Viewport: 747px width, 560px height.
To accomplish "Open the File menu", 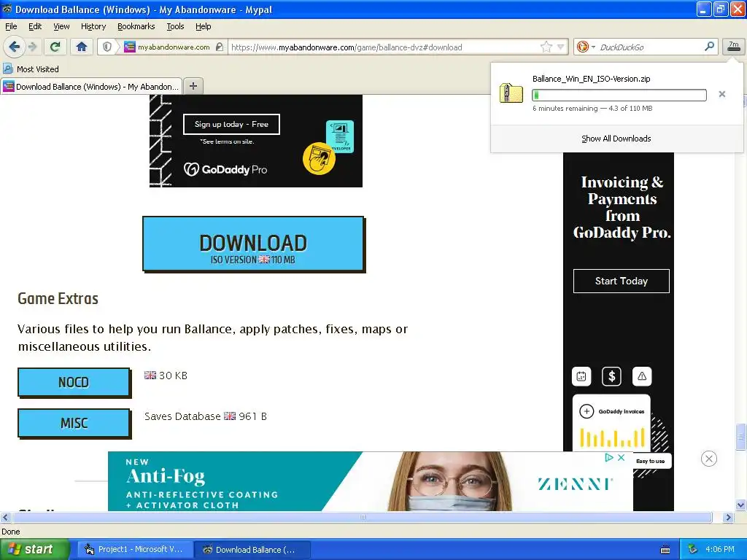I will point(11,26).
